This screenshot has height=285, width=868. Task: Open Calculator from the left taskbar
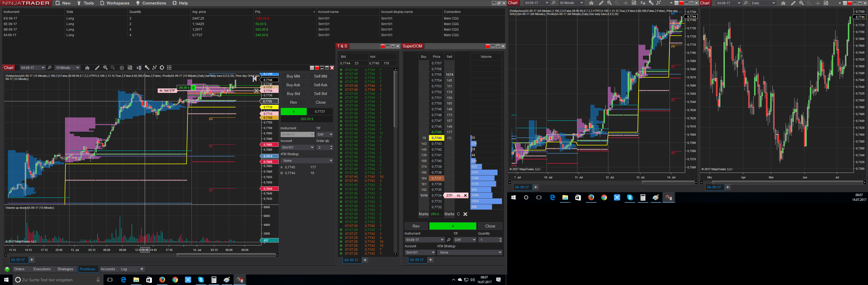click(x=214, y=280)
